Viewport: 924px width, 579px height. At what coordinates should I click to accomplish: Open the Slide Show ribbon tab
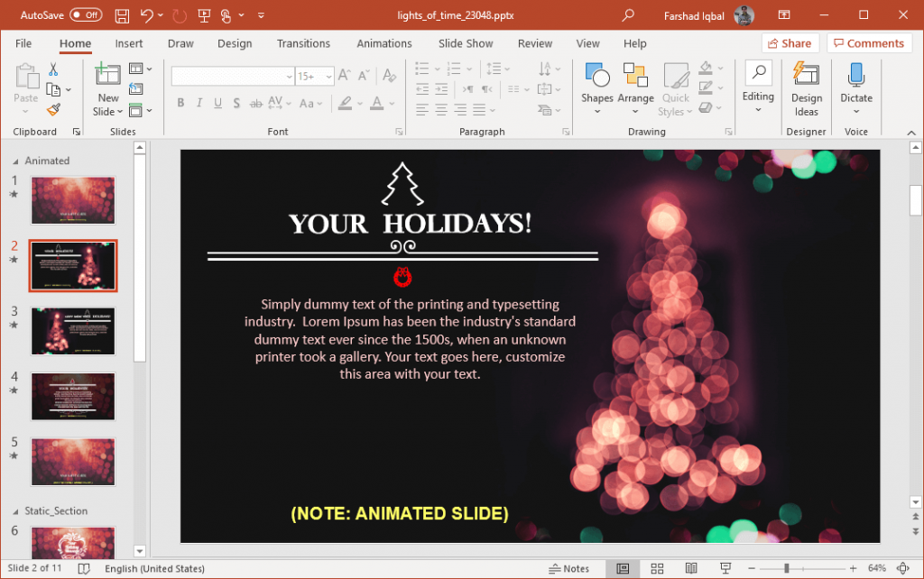point(465,42)
